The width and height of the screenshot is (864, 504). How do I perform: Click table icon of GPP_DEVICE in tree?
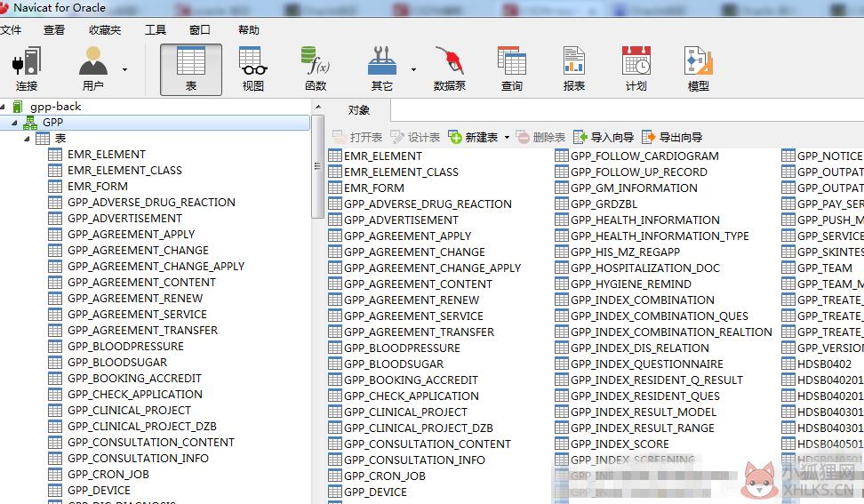55,491
